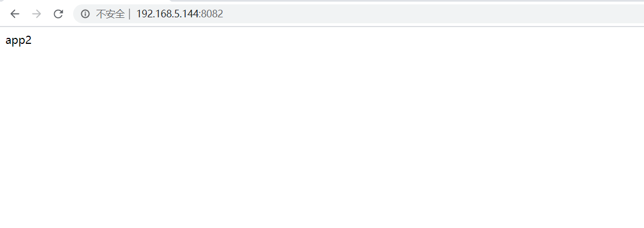Open site information via the circled i icon

(86, 14)
